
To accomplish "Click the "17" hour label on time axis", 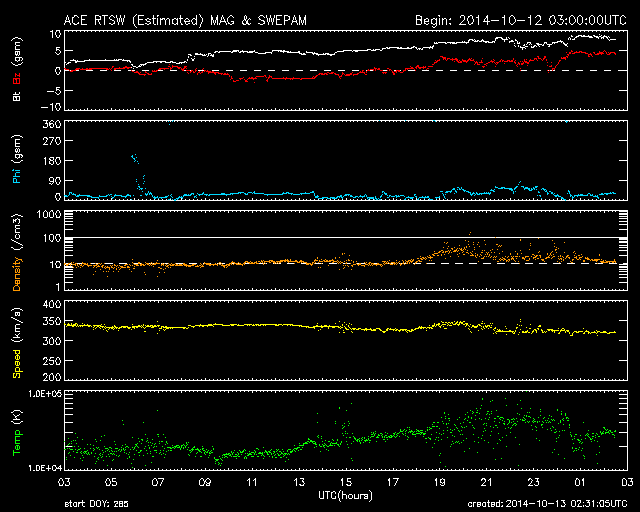I will (393, 482).
